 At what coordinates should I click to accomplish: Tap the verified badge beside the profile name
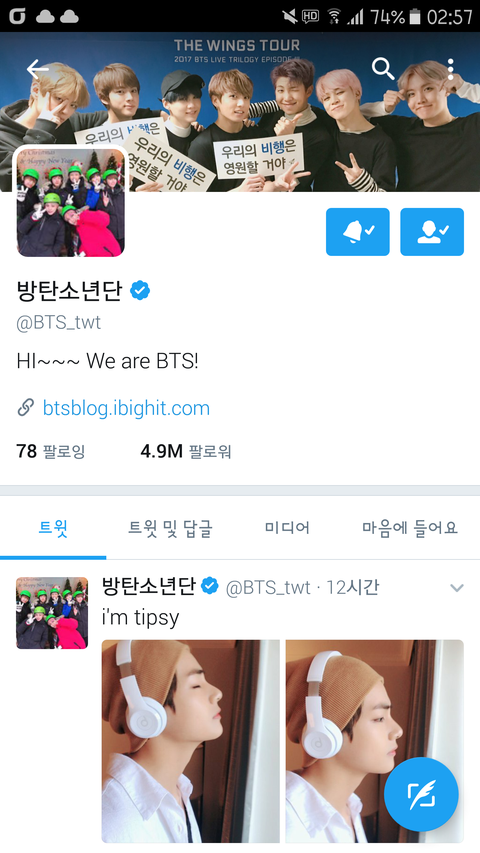(x=140, y=290)
